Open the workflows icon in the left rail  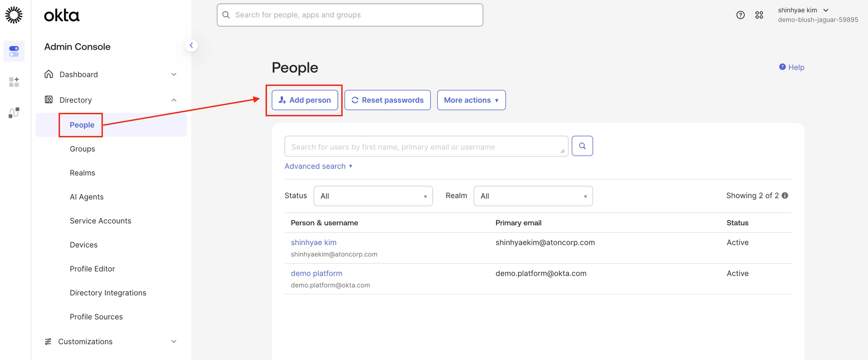click(x=14, y=112)
